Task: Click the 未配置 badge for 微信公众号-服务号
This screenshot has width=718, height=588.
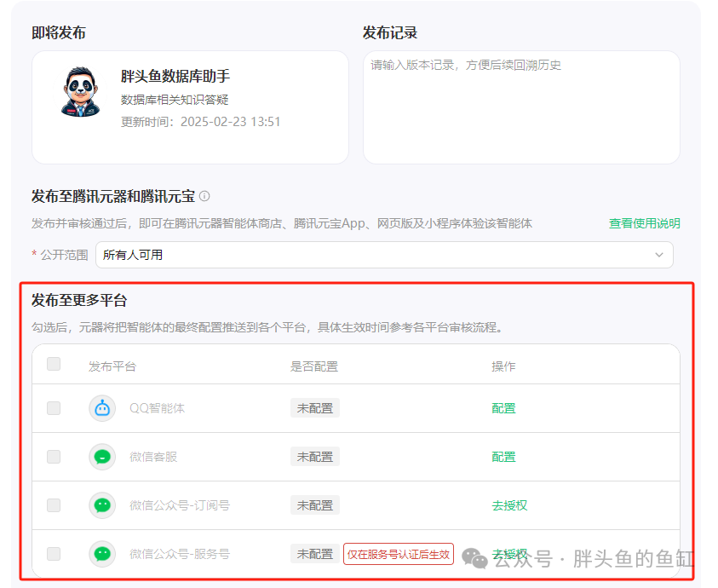Action: (x=315, y=554)
